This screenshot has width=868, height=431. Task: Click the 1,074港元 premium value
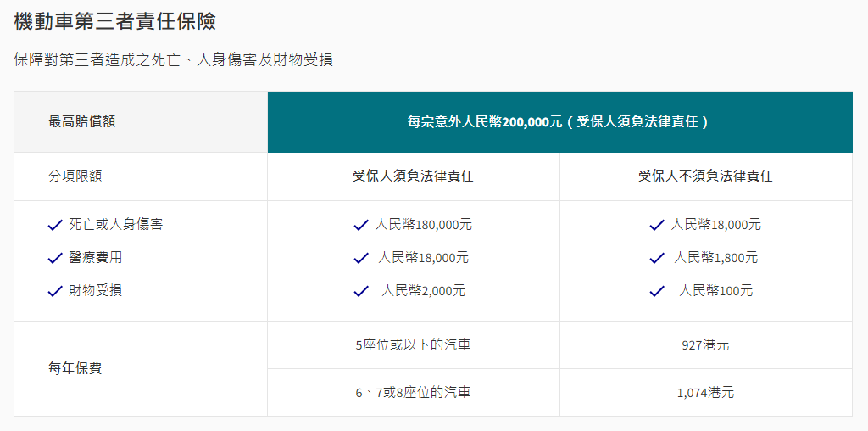[705, 393]
